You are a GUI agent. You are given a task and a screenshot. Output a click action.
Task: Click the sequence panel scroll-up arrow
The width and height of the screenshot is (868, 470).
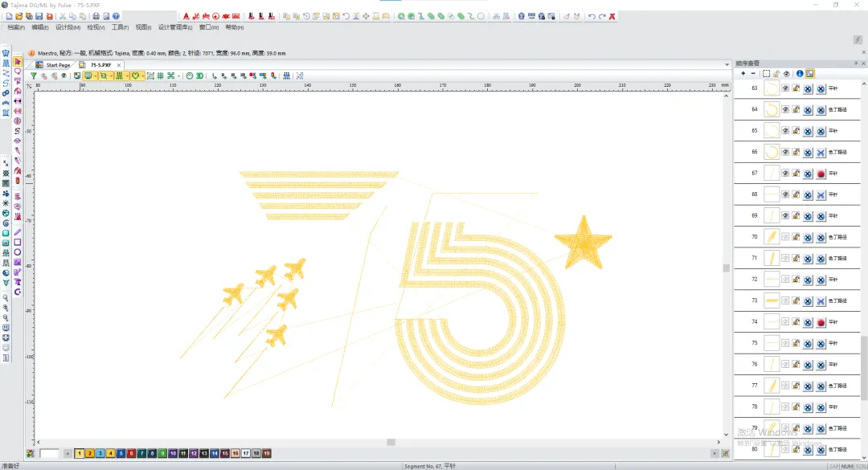click(864, 83)
